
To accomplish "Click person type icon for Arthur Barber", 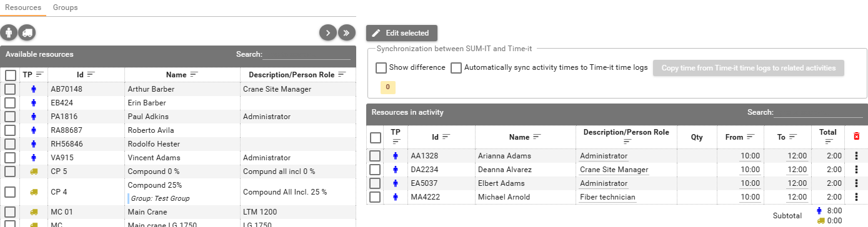I will point(34,89).
